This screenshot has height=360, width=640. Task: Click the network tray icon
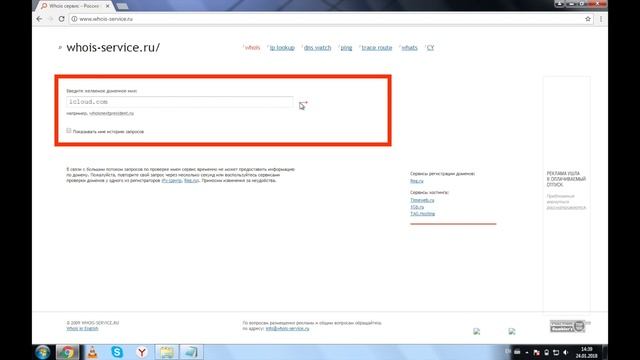[x=556, y=352]
